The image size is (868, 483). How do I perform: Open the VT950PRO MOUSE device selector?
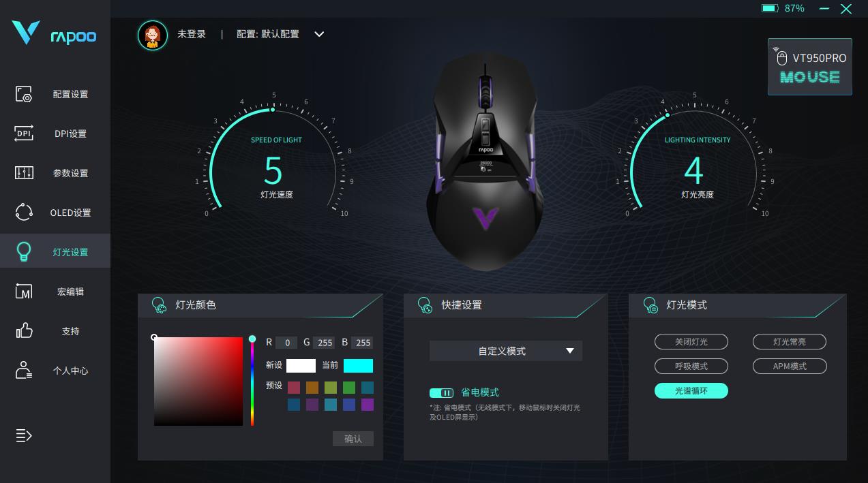pos(810,67)
